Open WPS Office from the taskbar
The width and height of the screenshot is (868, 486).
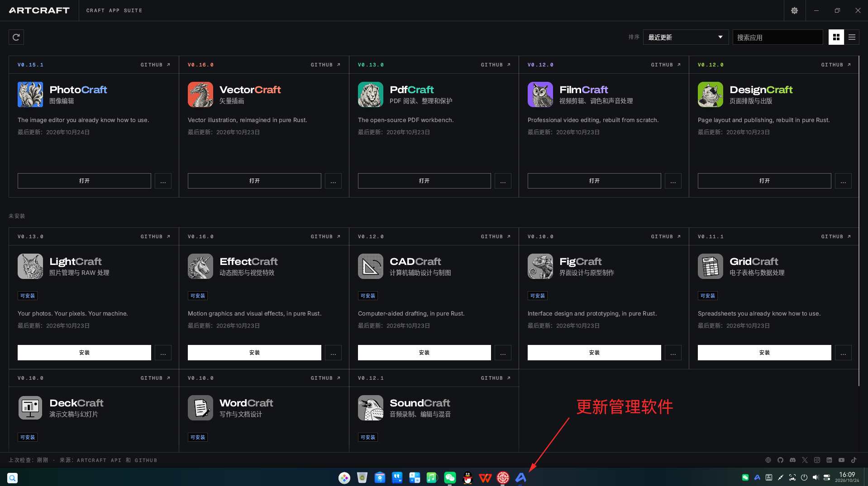pyautogui.click(x=485, y=477)
